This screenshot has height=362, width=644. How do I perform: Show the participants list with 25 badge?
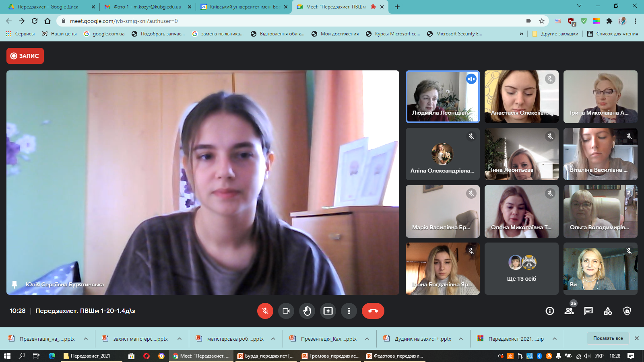pyautogui.click(x=569, y=311)
